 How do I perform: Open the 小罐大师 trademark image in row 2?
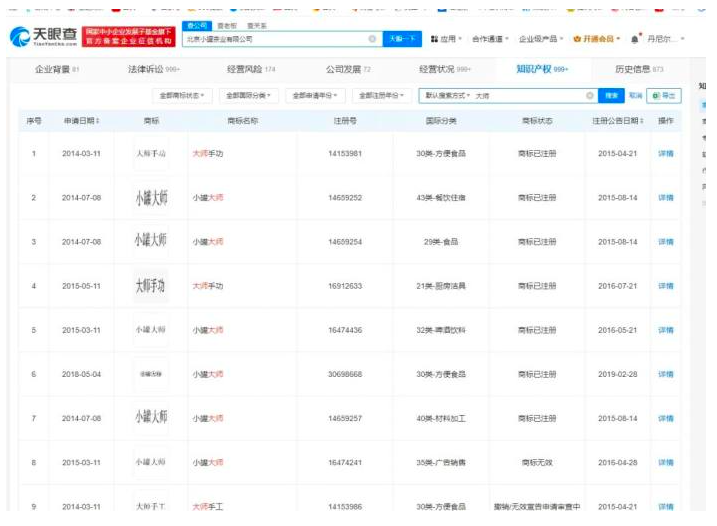pyautogui.click(x=151, y=198)
